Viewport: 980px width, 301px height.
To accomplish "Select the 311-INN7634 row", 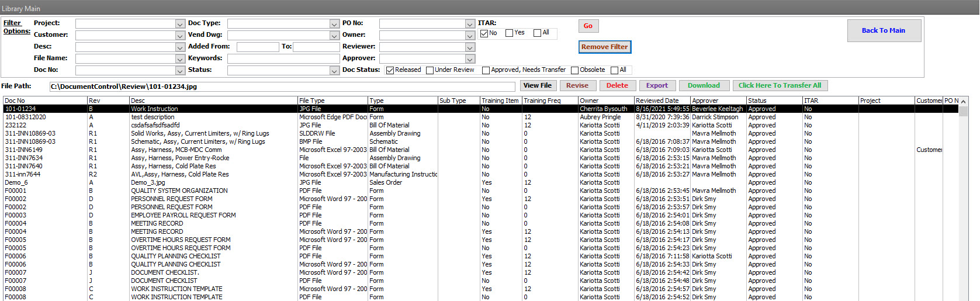I will coord(481,158).
